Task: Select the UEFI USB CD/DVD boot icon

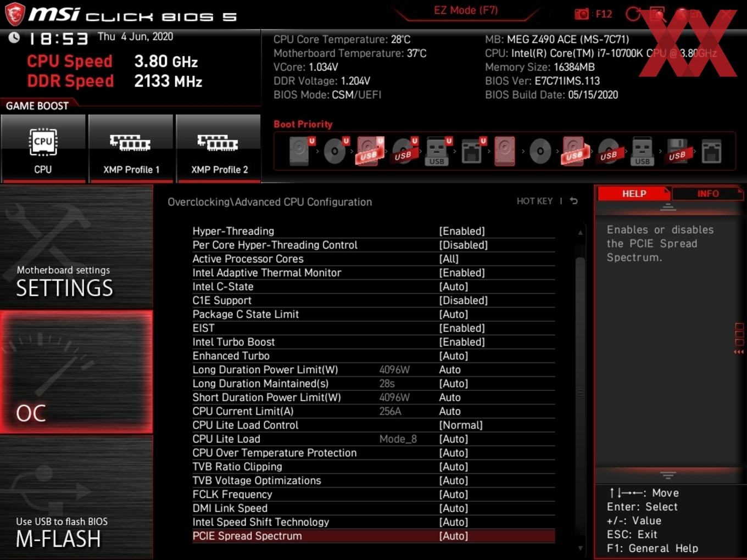Action: (x=404, y=151)
